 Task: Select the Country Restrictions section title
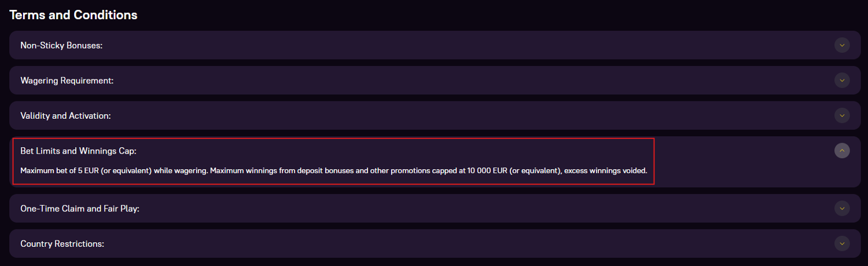(62, 244)
